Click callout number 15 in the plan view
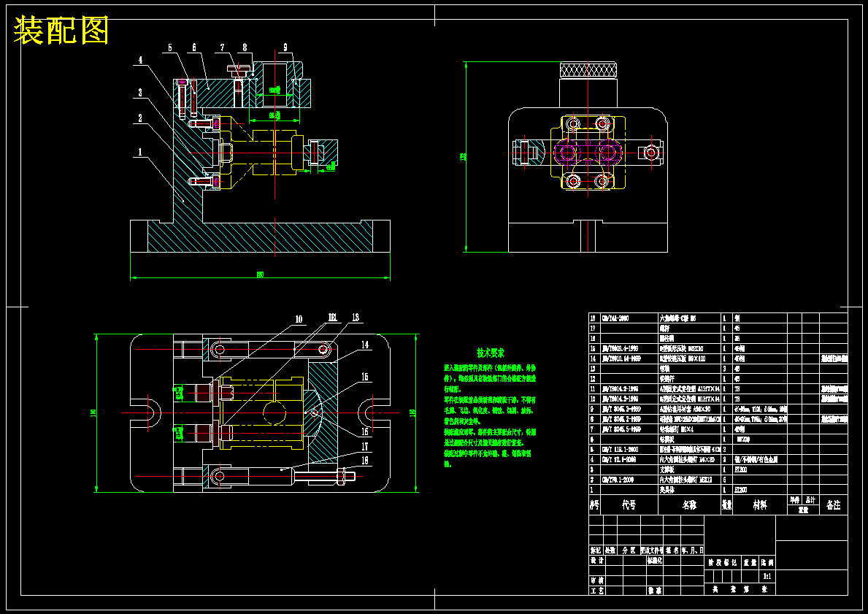The width and height of the screenshot is (868, 614). (365, 377)
